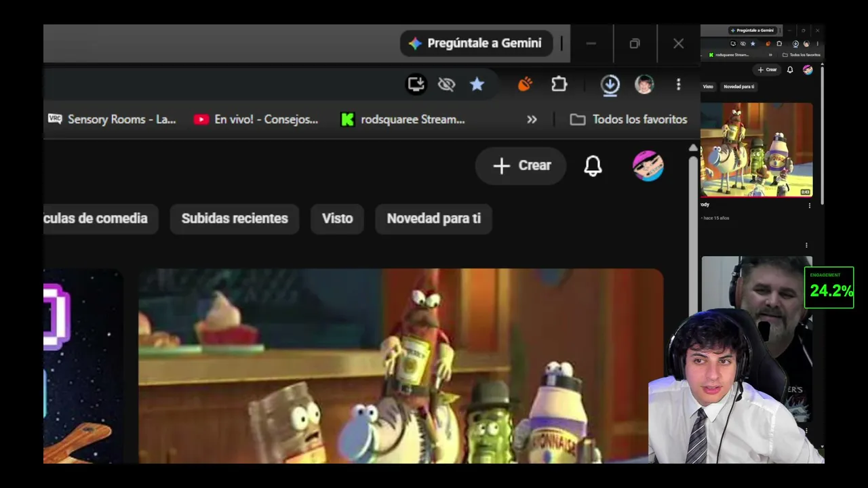Image resolution: width=868 pixels, height=488 pixels.
Task: Open the Chrome three-dot menu in small right browser
Action: (817, 43)
